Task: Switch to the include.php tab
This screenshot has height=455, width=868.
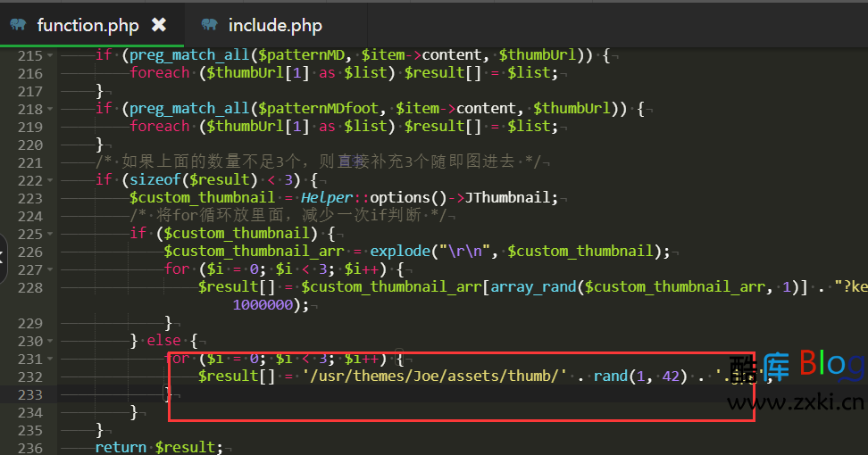Action: (x=275, y=25)
